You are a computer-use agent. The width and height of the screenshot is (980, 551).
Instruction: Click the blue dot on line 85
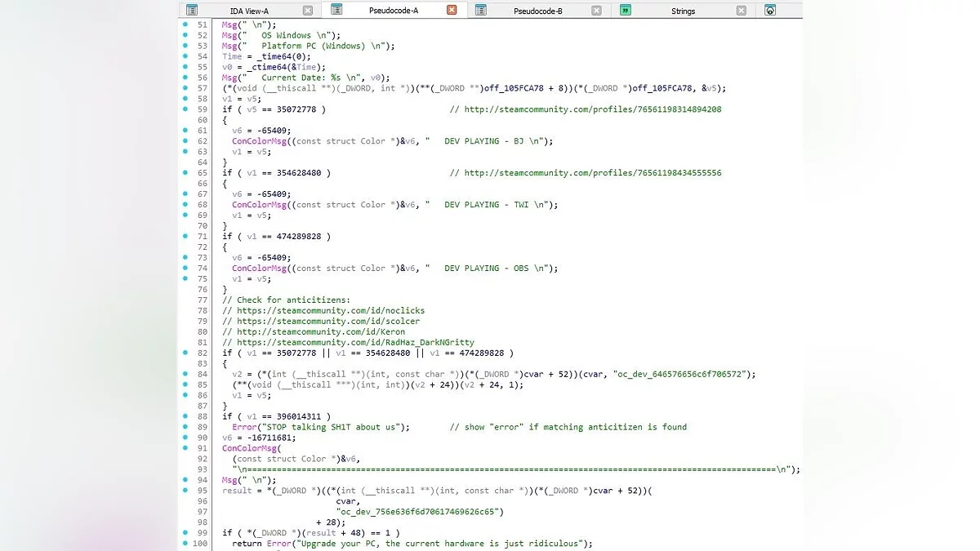(x=185, y=384)
